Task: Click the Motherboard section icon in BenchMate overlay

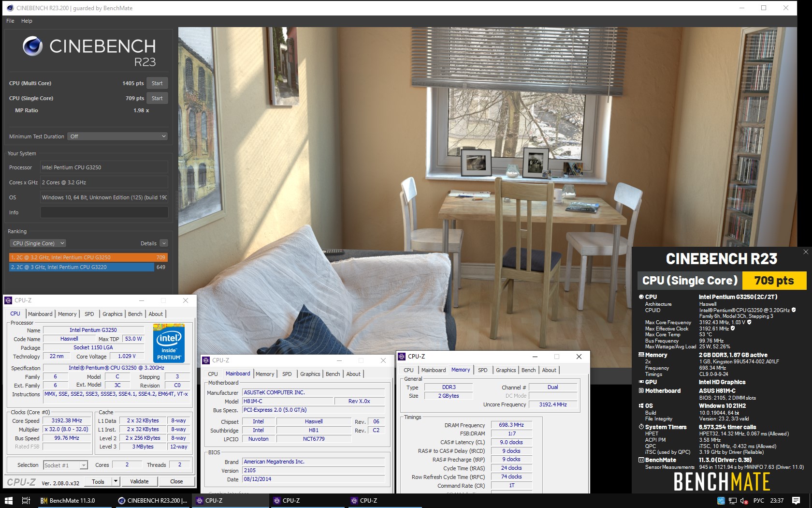Action: pos(641,390)
